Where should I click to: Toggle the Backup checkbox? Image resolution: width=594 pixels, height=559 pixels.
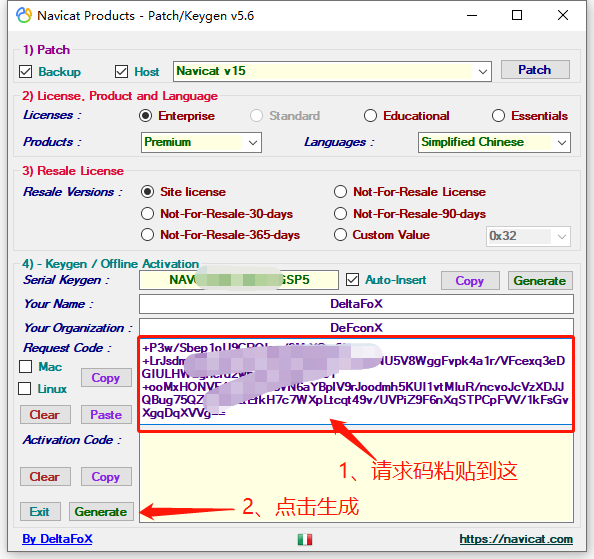pos(25,72)
